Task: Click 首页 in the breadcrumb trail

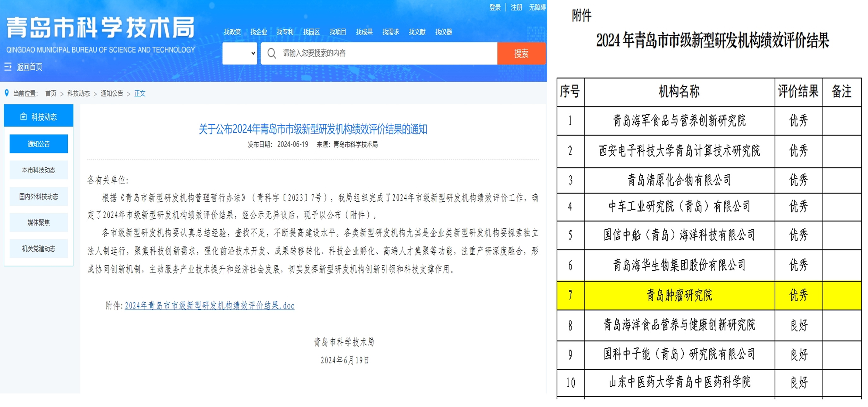Action: [x=51, y=93]
